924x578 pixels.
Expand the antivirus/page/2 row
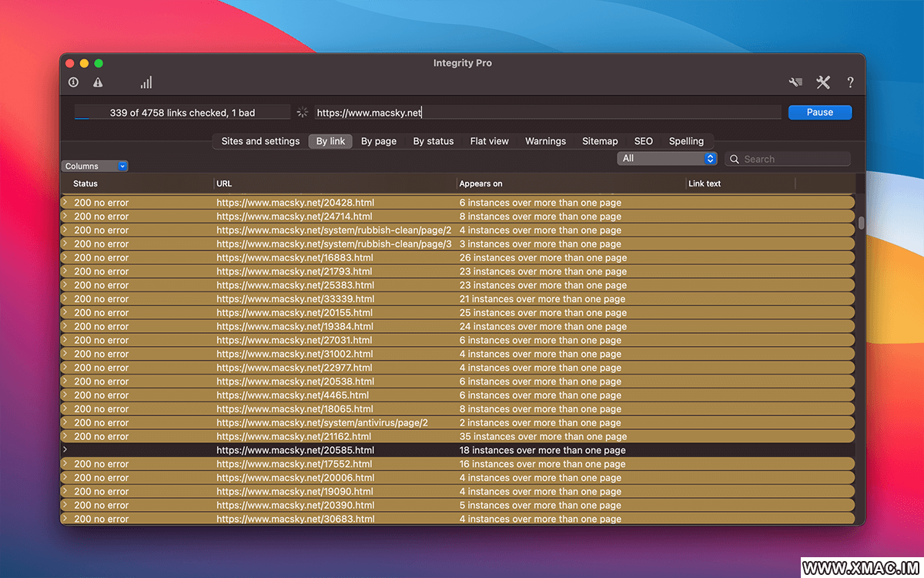coord(65,422)
